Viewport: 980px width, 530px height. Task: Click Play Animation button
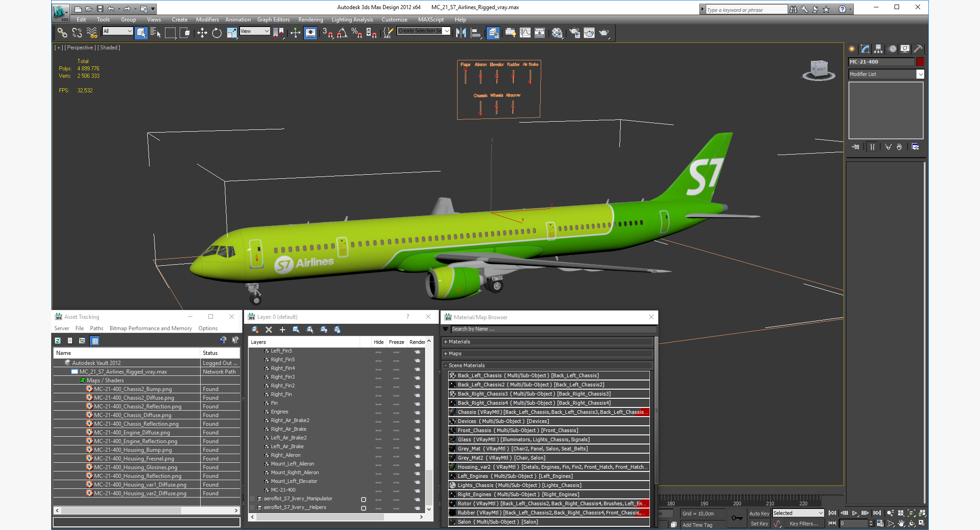[855, 513]
